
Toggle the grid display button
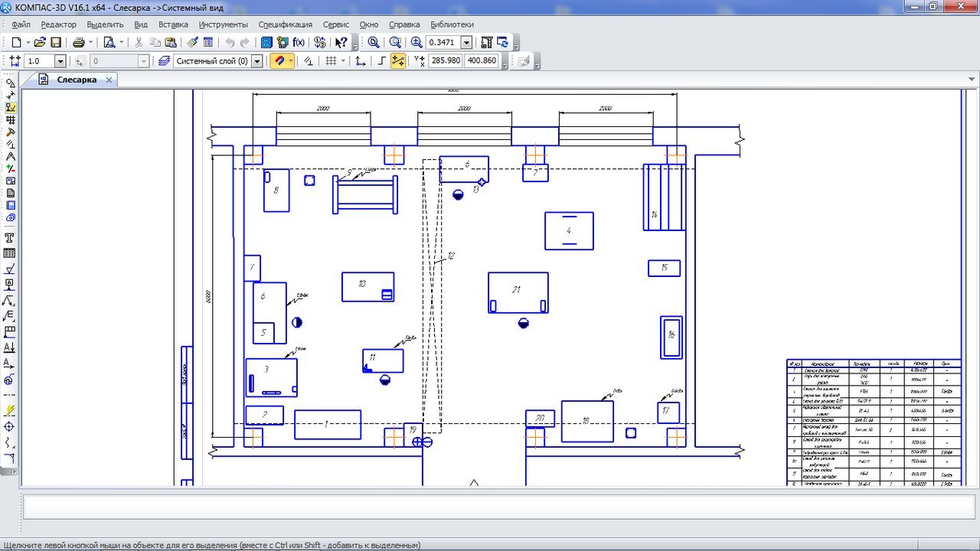click(x=331, y=61)
